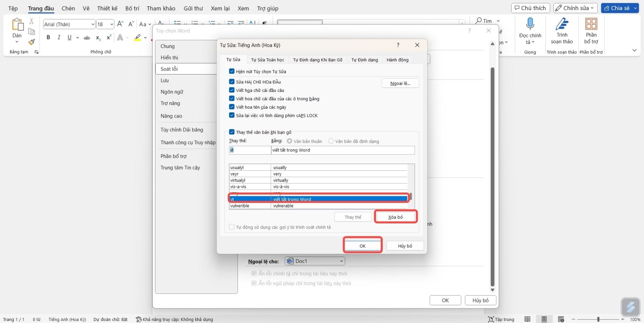Select the Nâng cao category in Word options
Image resolution: width=644 pixels, height=323 pixels.
[171, 116]
